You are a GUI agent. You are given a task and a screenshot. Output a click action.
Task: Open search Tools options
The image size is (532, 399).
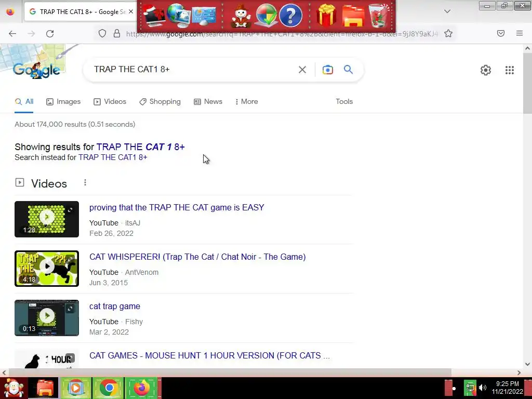tap(344, 101)
